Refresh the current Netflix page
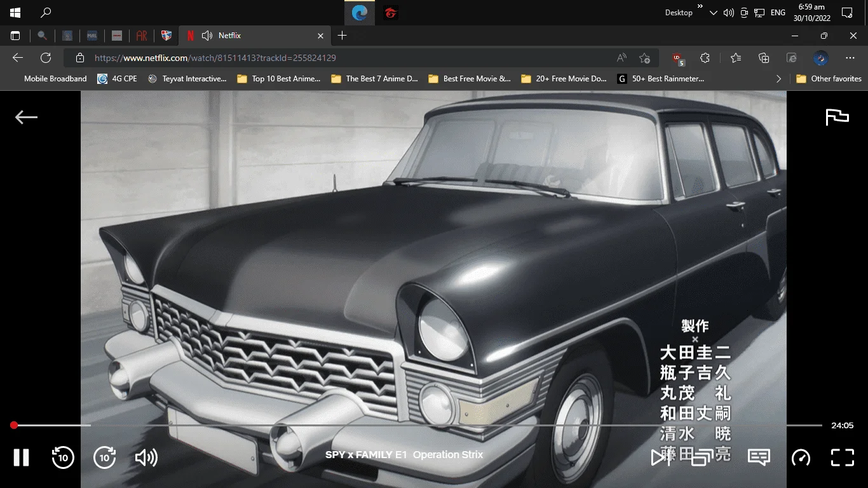Screen dimensions: 868x488 point(46,58)
